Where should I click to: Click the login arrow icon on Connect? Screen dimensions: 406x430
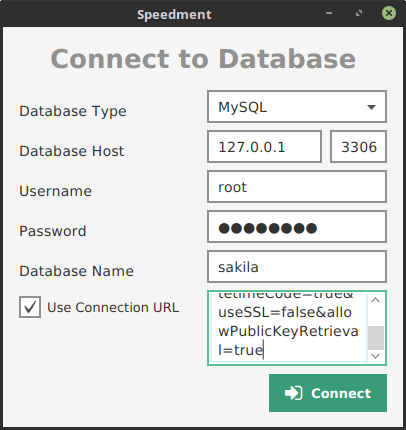pos(294,393)
